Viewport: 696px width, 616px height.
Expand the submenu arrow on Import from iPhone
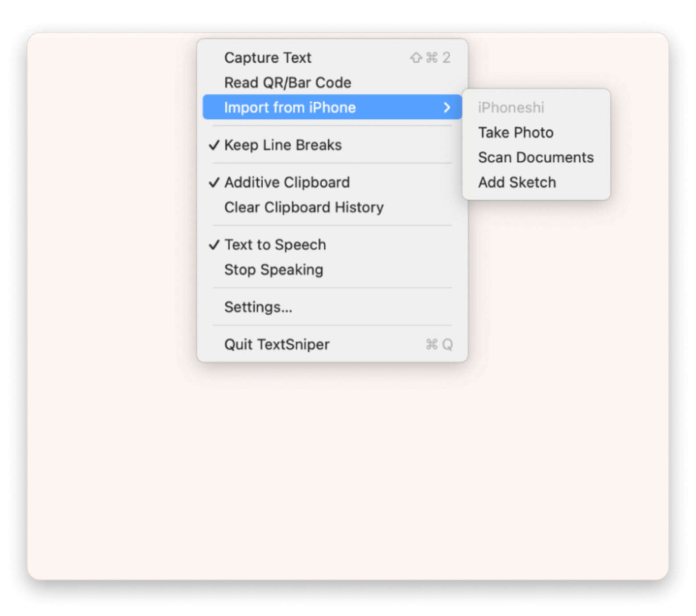[447, 108]
